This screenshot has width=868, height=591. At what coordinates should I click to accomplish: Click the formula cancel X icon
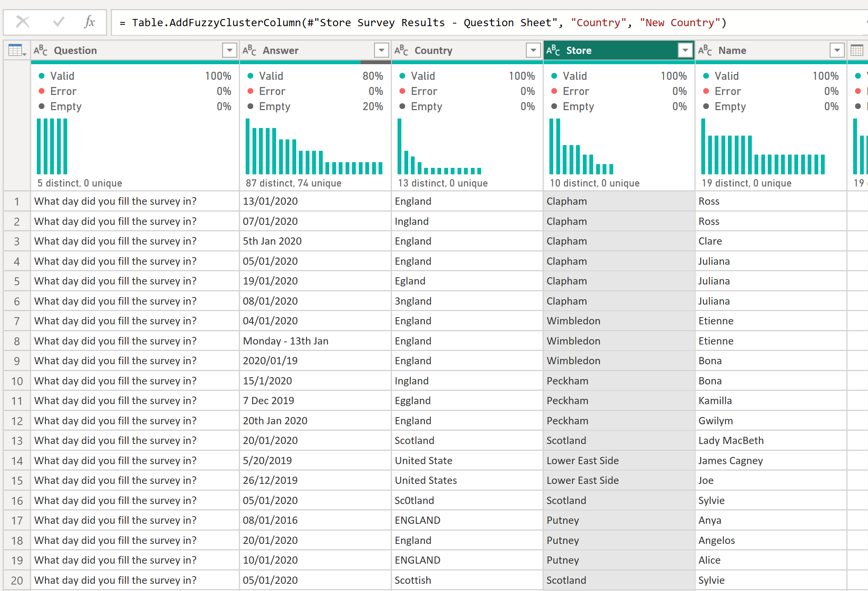click(23, 22)
